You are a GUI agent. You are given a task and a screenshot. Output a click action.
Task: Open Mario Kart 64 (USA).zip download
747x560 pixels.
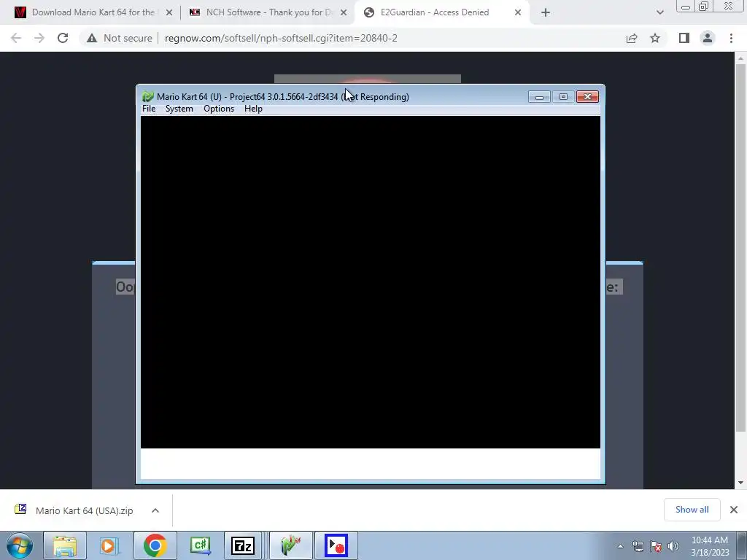85,510
